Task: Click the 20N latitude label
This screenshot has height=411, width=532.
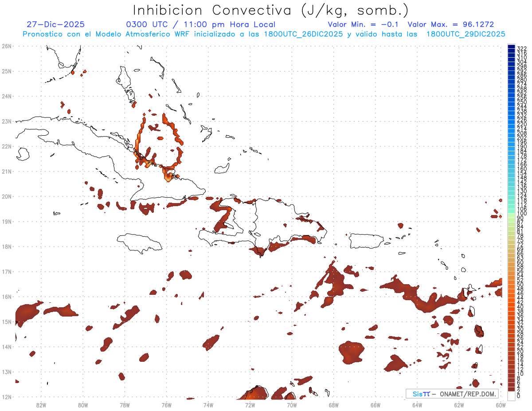Action: (7, 196)
